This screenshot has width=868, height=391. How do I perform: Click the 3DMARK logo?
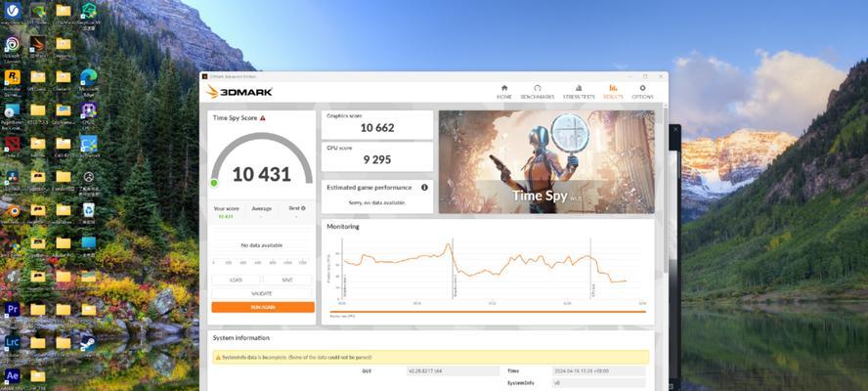click(x=239, y=92)
